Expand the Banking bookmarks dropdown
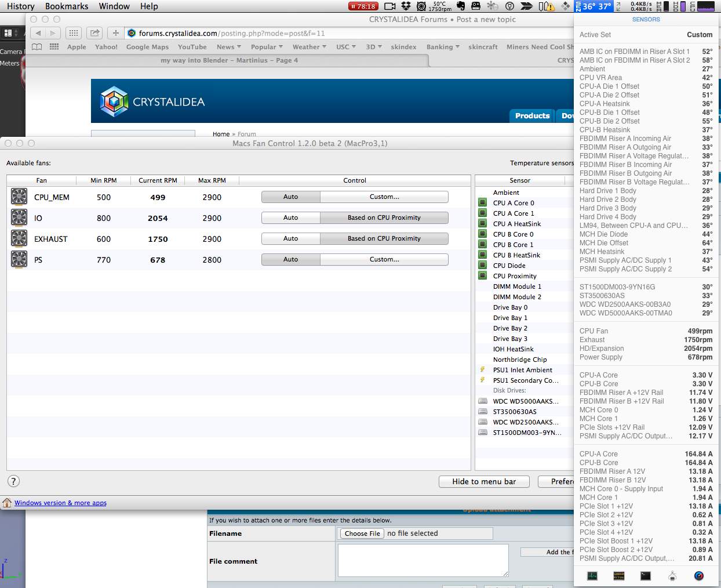Image resolution: width=721 pixels, height=588 pixels. pyautogui.click(x=443, y=47)
